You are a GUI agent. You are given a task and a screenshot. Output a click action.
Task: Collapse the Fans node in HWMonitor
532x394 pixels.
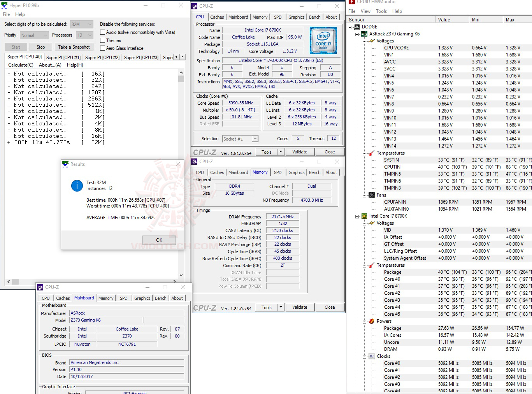pyautogui.click(x=364, y=195)
